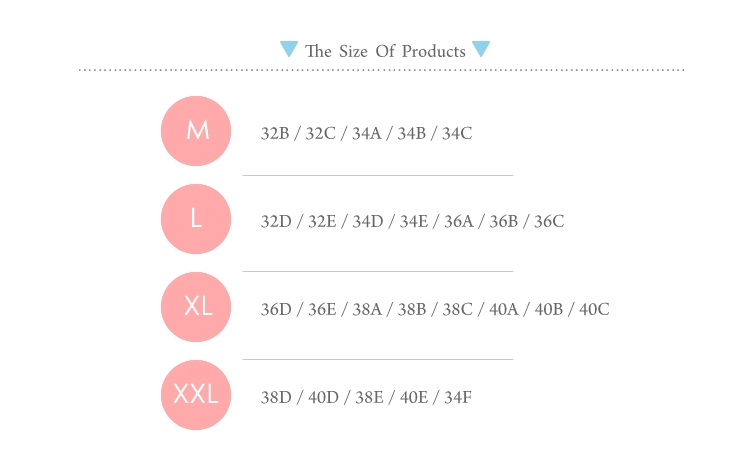This screenshot has height=465, width=750.
Task: Click the blue triangle left of the title
Action: click(289, 49)
